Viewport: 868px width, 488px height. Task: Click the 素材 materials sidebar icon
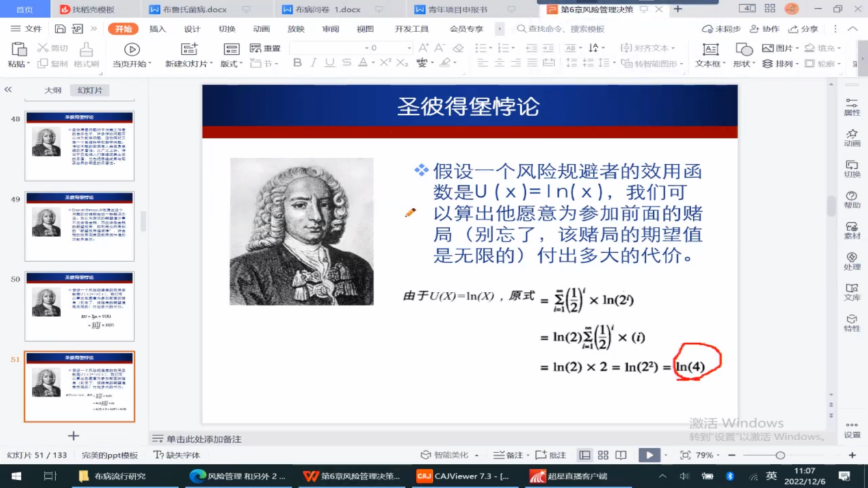click(x=852, y=230)
